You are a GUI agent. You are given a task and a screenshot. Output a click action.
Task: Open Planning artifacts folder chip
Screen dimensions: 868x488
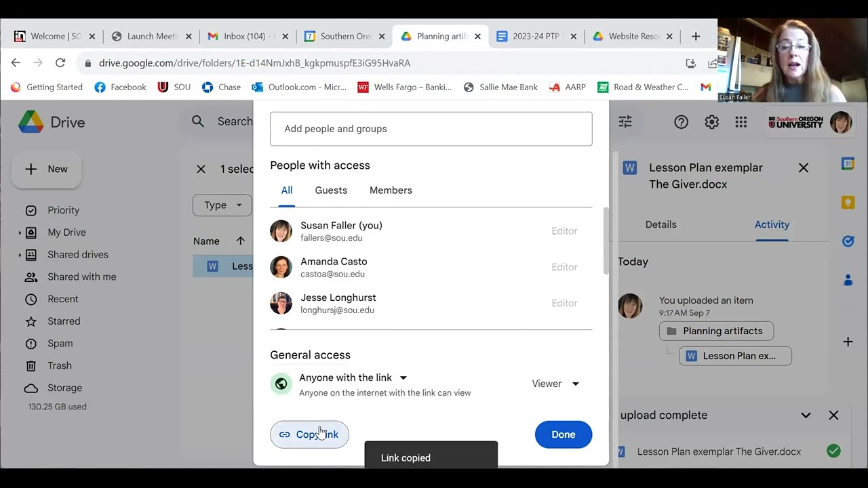(x=716, y=331)
